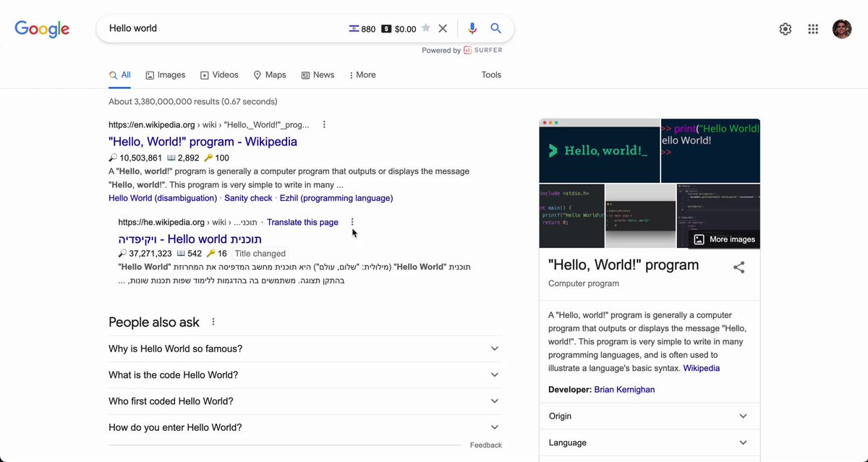
Task: Open the search Tools options
Action: pos(491,74)
